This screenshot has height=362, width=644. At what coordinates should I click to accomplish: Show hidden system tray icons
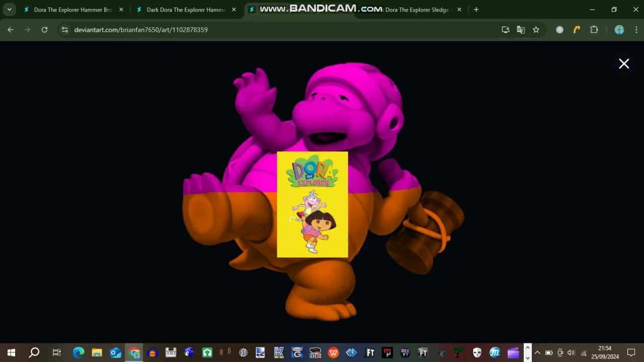[537, 352]
